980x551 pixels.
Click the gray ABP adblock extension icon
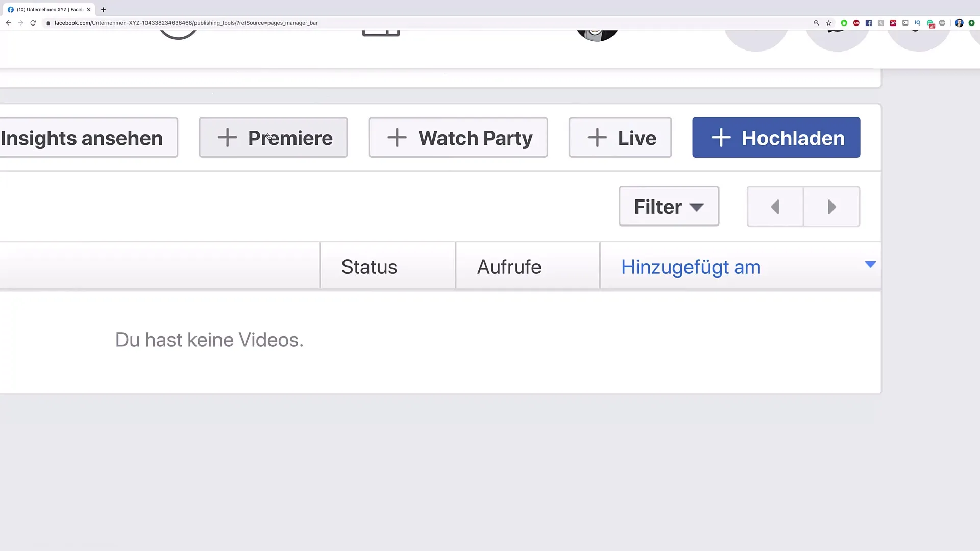(942, 23)
